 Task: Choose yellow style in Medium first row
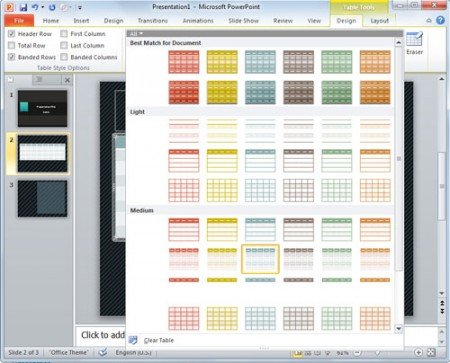pos(222,230)
